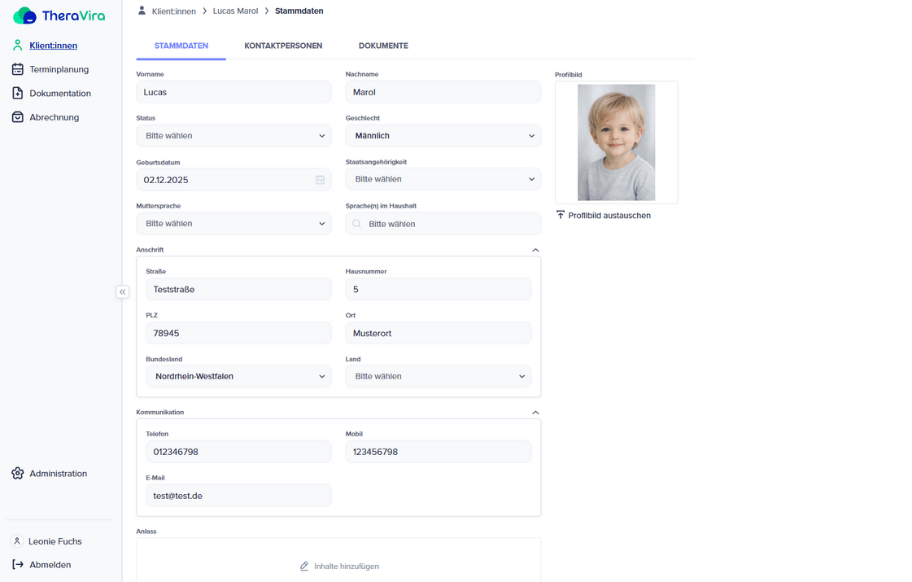This screenshot has width=912, height=582.
Task: Switch to the Kontaktpersonen tab
Action: coord(283,46)
